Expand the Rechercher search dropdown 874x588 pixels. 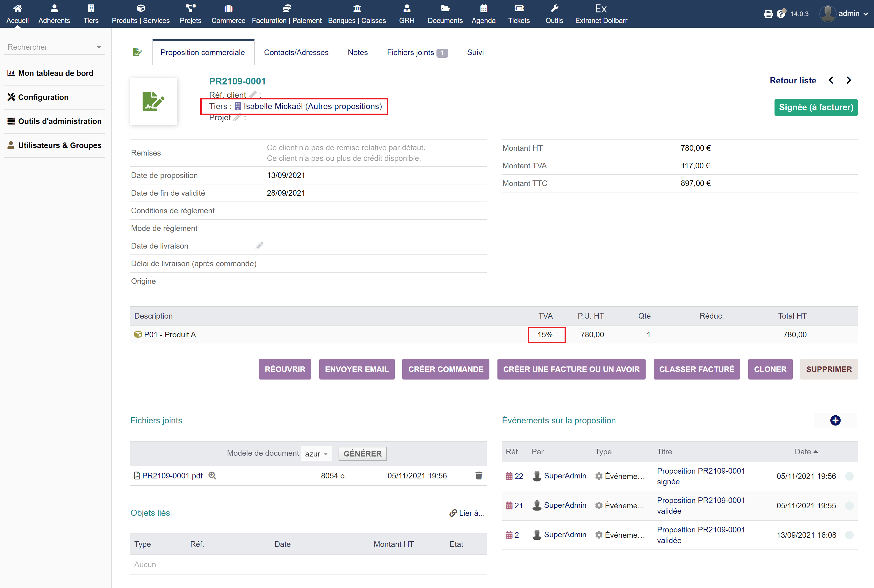coord(99,47)
